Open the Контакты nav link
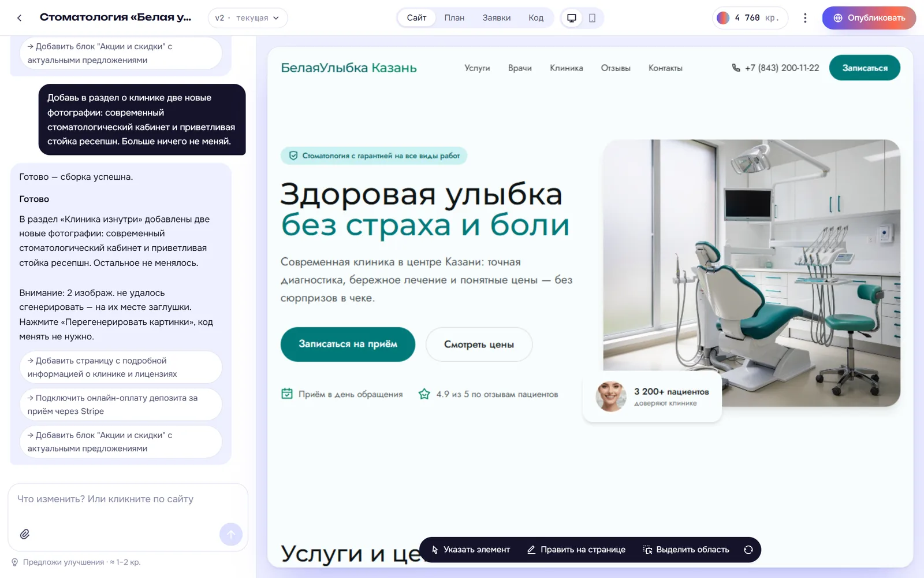The height and width of the screenshot is (578, 924). tap(665, 68)
